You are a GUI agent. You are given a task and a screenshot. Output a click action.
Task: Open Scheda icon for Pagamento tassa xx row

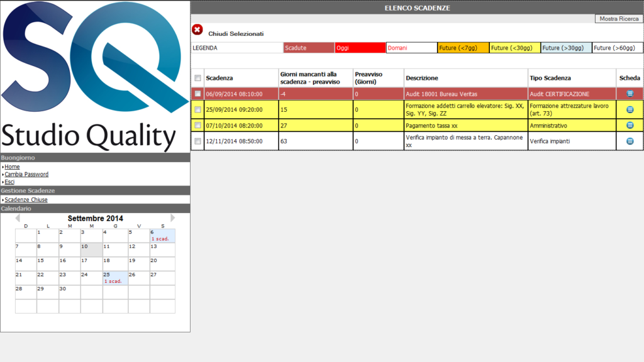(630, 125)
